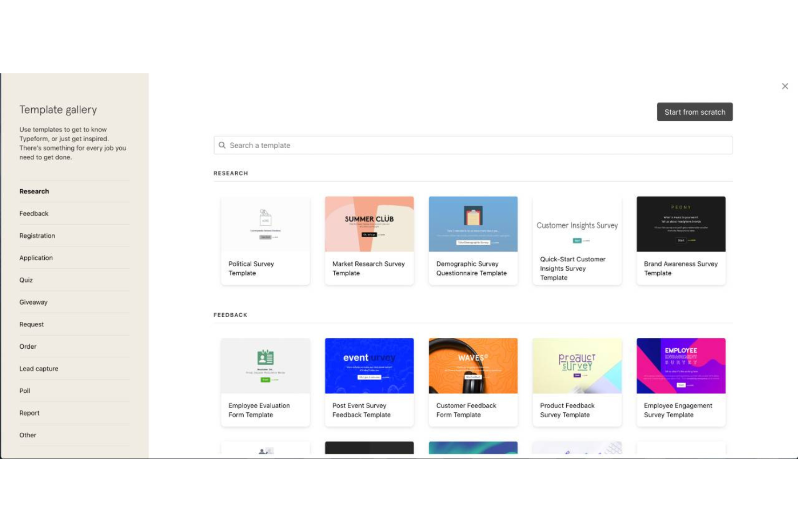The image size is (798, 532).
Task: Open the Waves headphones thumbnail
Action: [473, 365]
